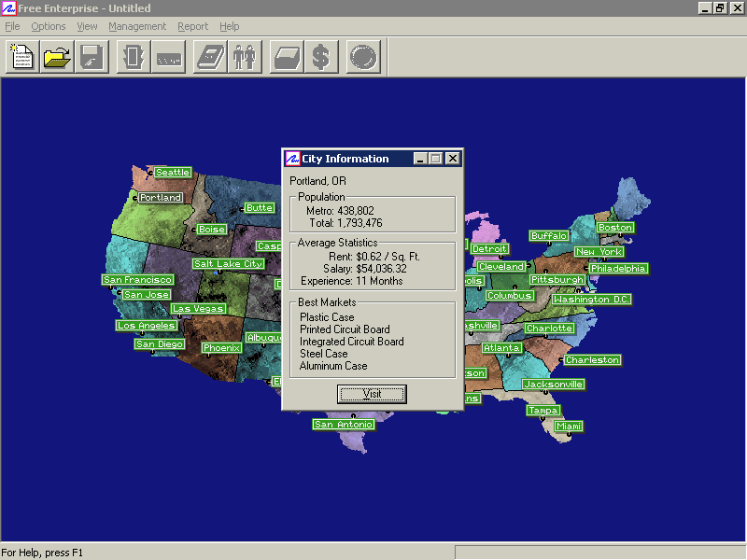This screenshot has width=747, height=560.
Task: Open the Report menu
Action: coord(192,26)
